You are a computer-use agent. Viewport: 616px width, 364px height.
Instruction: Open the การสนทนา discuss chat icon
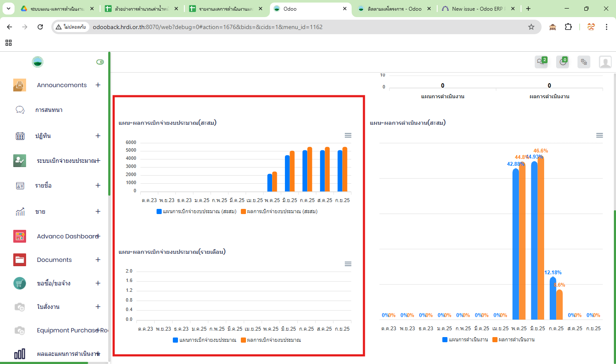pos(20,110)
